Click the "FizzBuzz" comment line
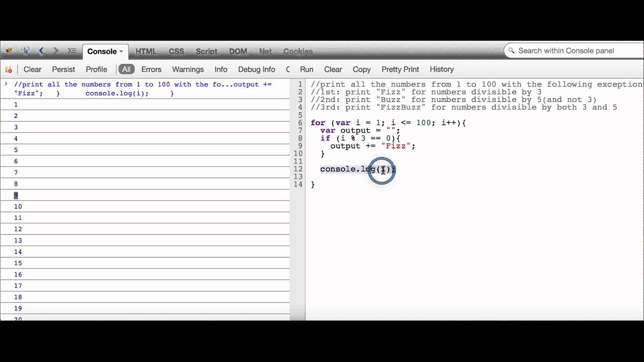Viewport: 644px width, 362px height. pos(464,107)
